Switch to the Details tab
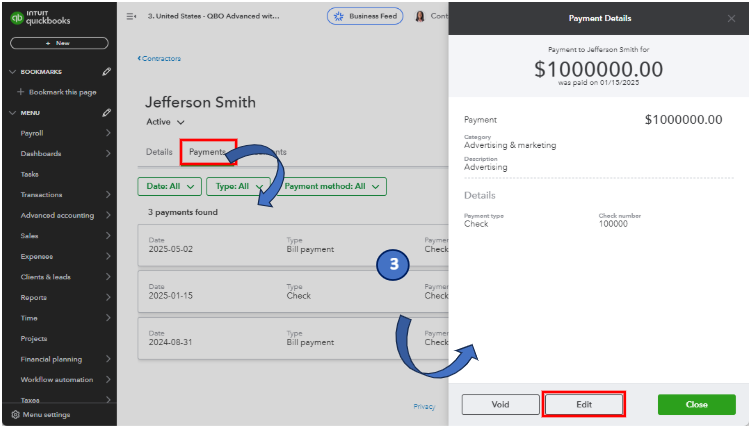Viewport: 752px width, 428px height. coord(159,152)
